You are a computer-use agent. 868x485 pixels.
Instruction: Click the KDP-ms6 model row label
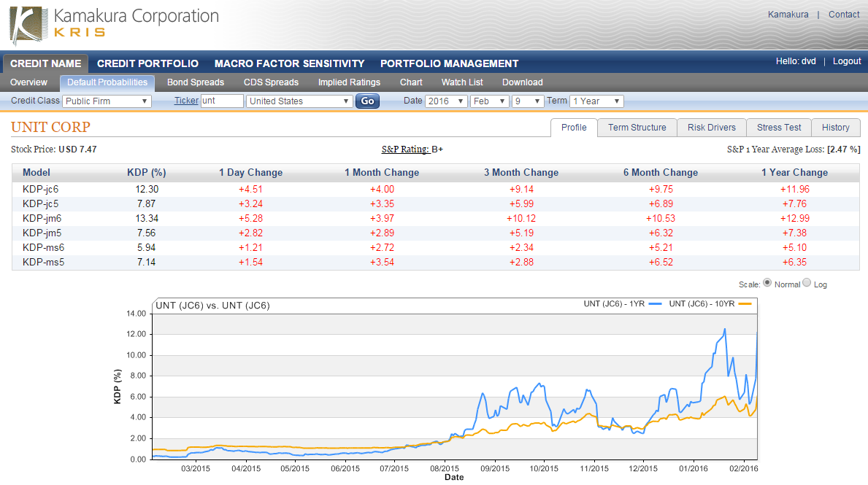click(x=43, y=248)
